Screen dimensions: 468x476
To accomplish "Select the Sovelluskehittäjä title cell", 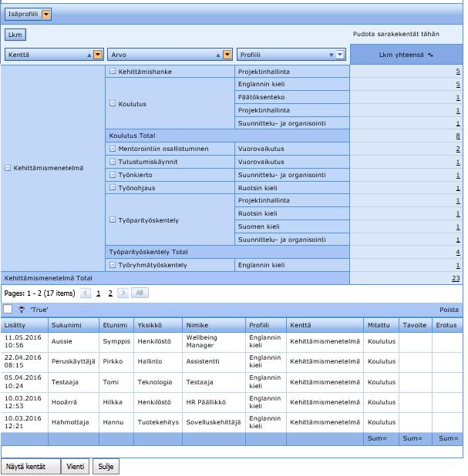I will pyautogui.click(x=214, y=423).
